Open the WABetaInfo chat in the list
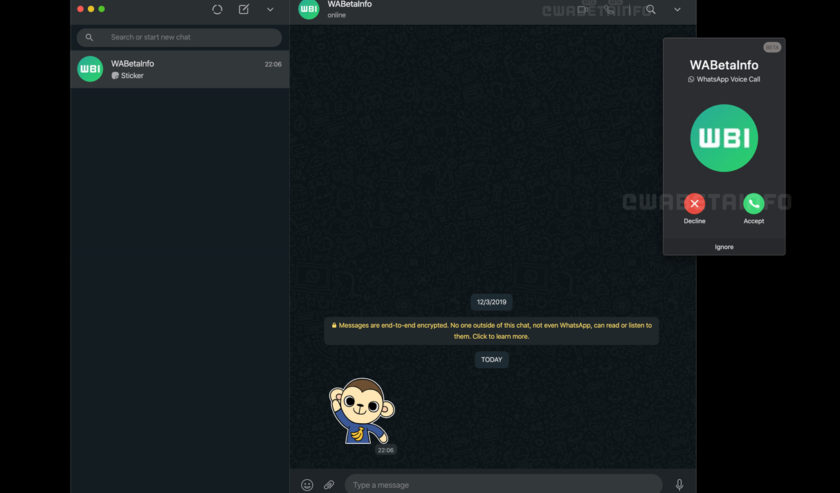840x493 pixels. pyautogui.click(x=179, y=69)
